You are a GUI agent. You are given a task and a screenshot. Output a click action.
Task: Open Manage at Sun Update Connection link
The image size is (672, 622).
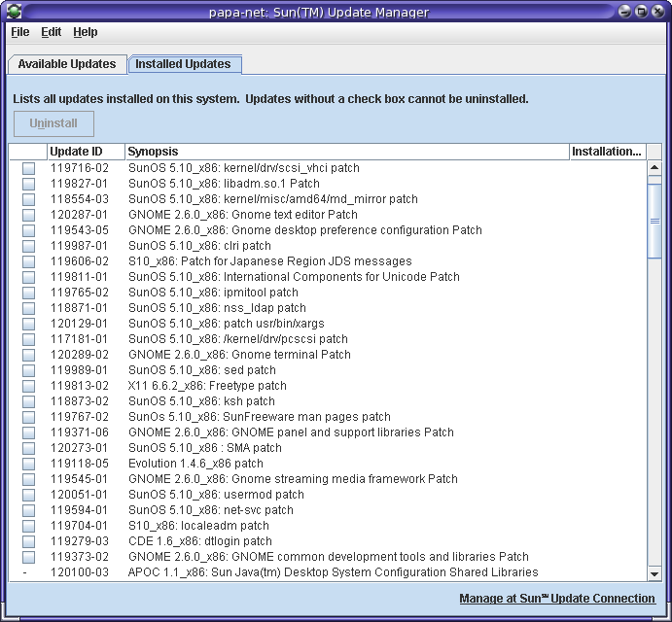click(x=557, y=599)
